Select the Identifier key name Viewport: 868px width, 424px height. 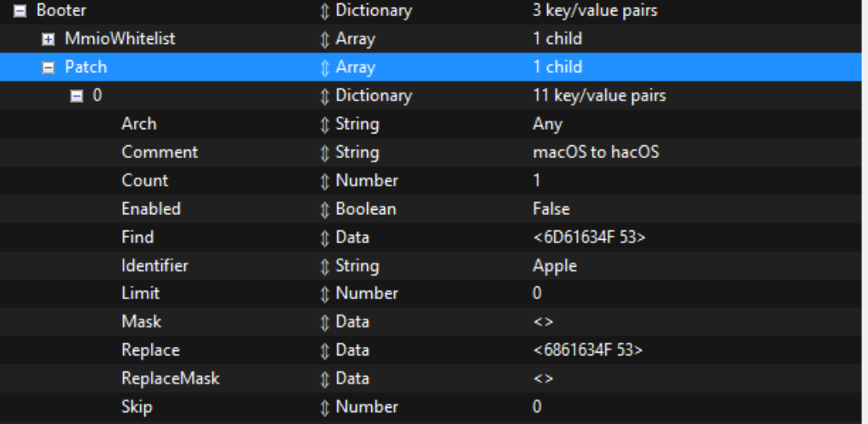coord(154,265)
